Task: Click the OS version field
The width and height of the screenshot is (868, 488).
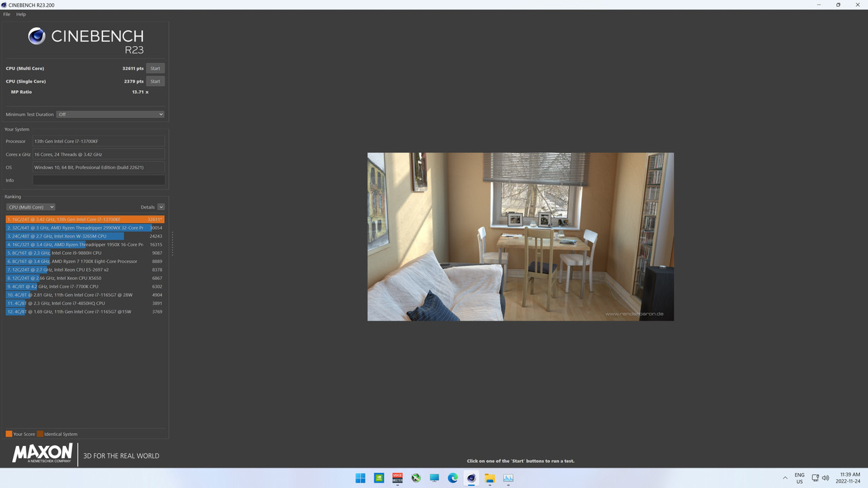Action: (98, 167)
